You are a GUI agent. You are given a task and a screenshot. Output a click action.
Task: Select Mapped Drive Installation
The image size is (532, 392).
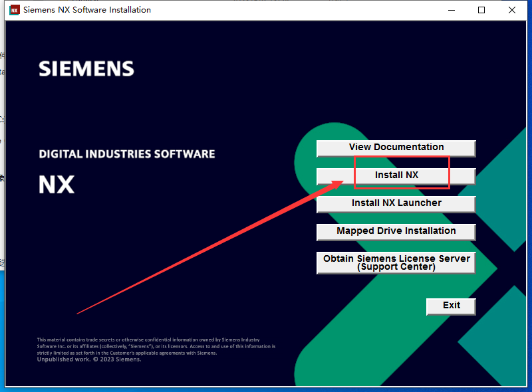point(396,231)
